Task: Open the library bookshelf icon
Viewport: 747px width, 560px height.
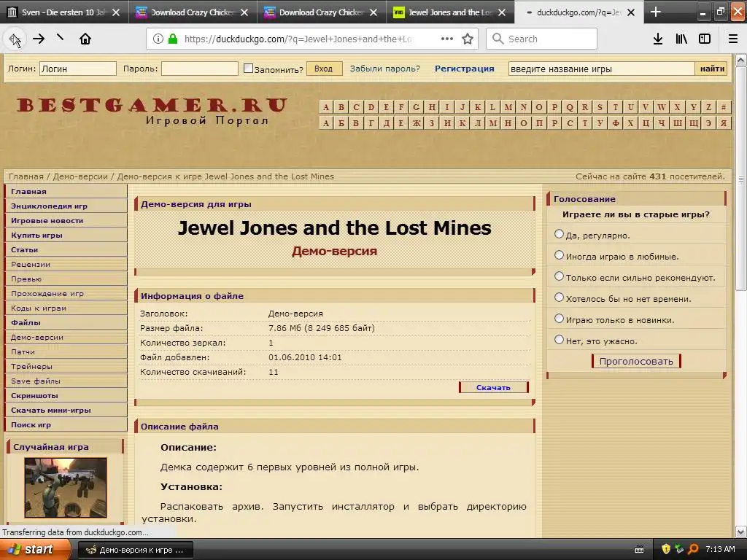Action: (x=681, y=39)
